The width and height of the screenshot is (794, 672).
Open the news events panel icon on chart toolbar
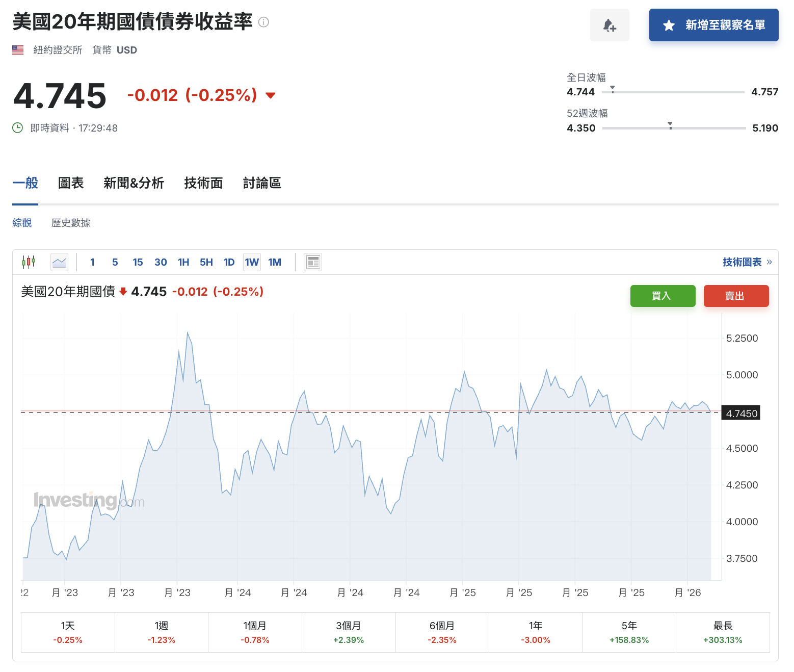pyautogui.click(x=312, y=262)
